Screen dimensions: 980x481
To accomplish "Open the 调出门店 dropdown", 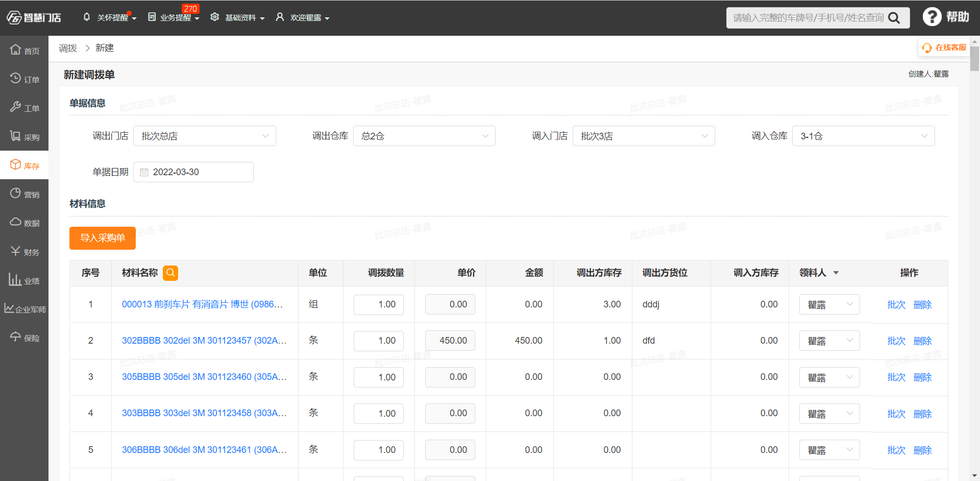I will click(204, 136).
